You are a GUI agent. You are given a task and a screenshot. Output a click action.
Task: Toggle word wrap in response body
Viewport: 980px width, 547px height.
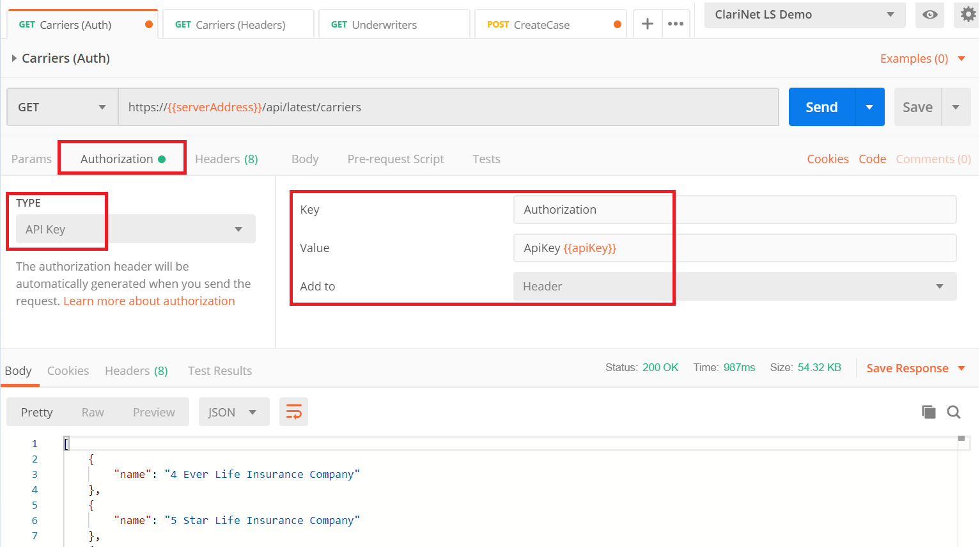pos(293,412)
